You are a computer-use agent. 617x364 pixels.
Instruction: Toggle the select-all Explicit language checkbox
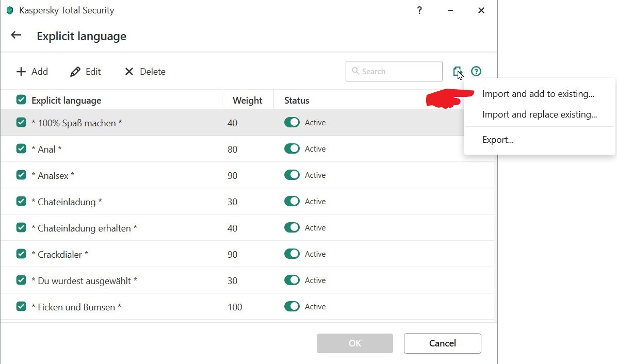click(x=21, y=100)
